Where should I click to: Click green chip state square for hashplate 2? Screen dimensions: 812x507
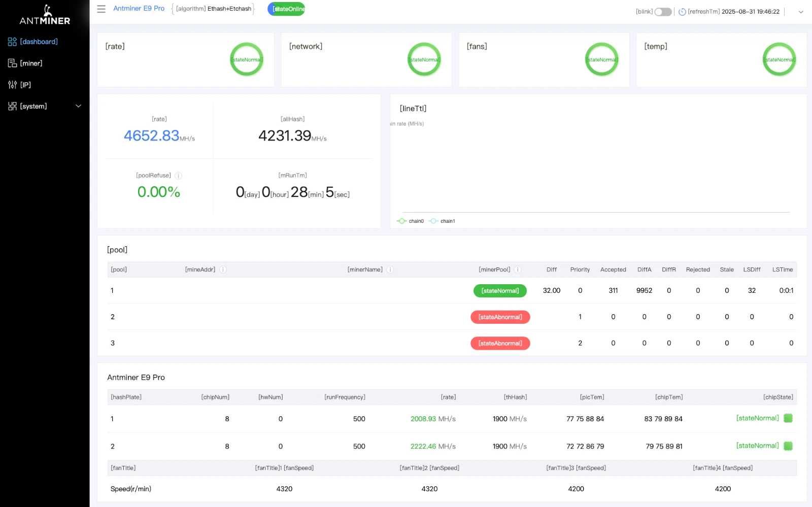tap(788, 446)
